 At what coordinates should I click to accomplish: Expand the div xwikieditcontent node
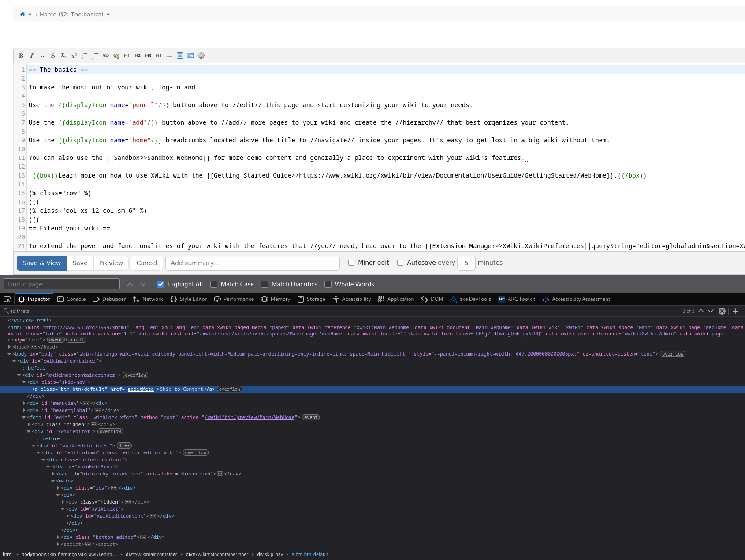click(x=67, y=516)
